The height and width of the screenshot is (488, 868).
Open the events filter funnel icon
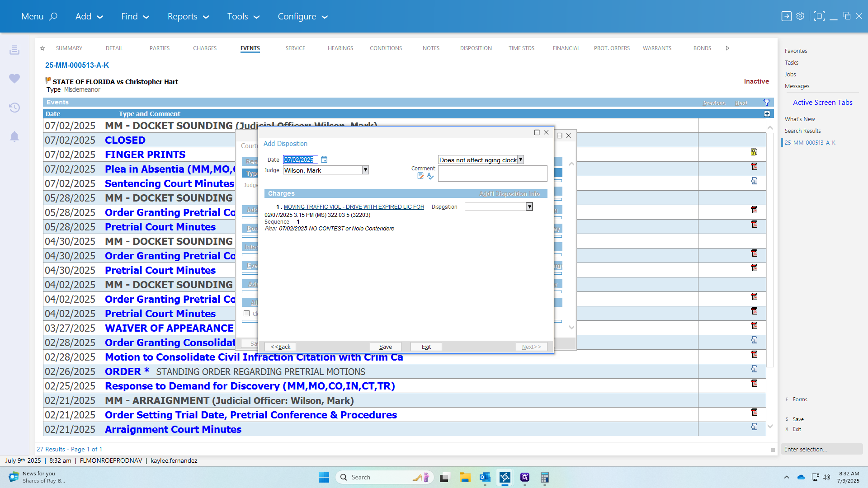pyautogui.click(x=767, y=103)
